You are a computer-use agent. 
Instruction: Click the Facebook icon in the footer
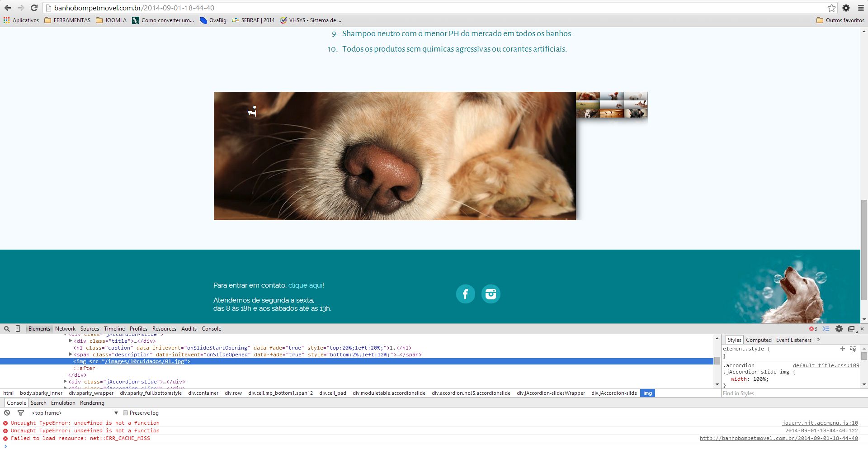coord(465,294)
